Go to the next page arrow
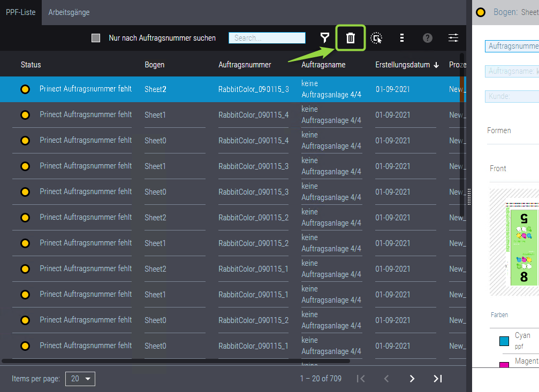Screen dimensions: 539x392 pyautogui.click(x=412, y=379)
